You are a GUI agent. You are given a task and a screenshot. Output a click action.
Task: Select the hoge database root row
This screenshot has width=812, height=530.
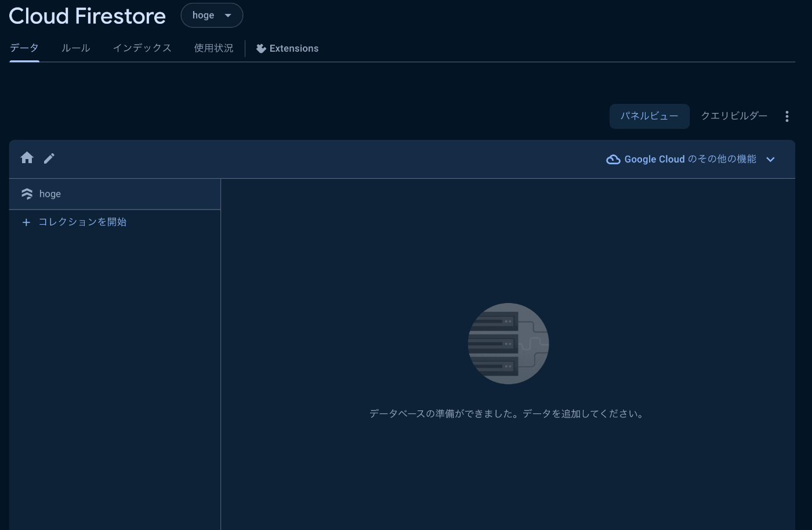coord(115,194)
